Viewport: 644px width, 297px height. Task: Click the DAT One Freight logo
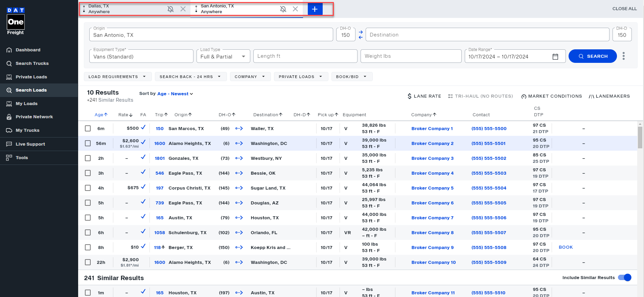pos(16,21)
